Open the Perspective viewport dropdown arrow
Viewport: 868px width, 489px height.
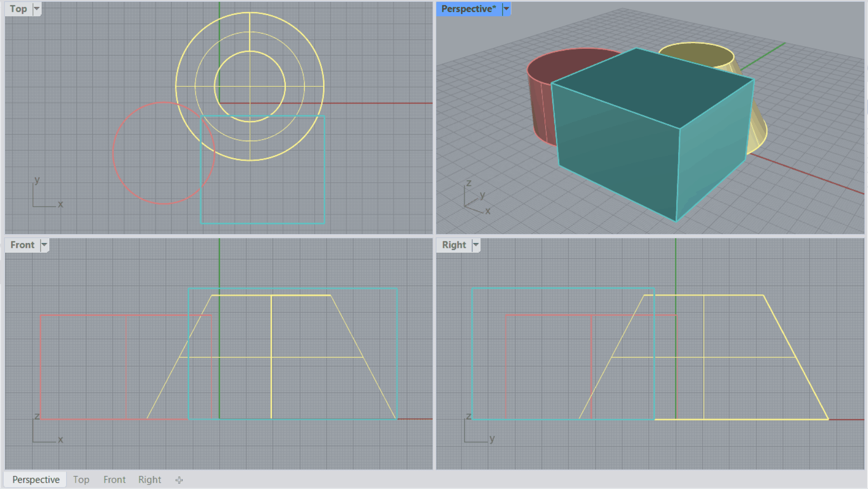(506, 9)
